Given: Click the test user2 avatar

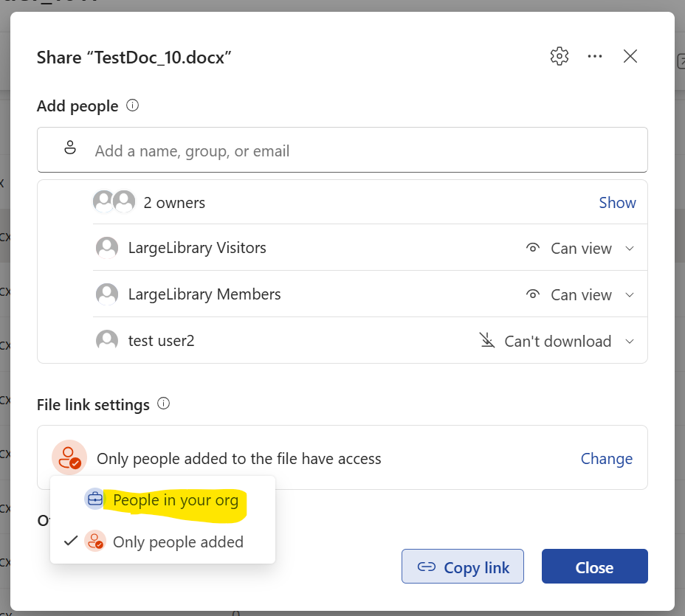Looking at the screenshot, I should tap(107, 341).
